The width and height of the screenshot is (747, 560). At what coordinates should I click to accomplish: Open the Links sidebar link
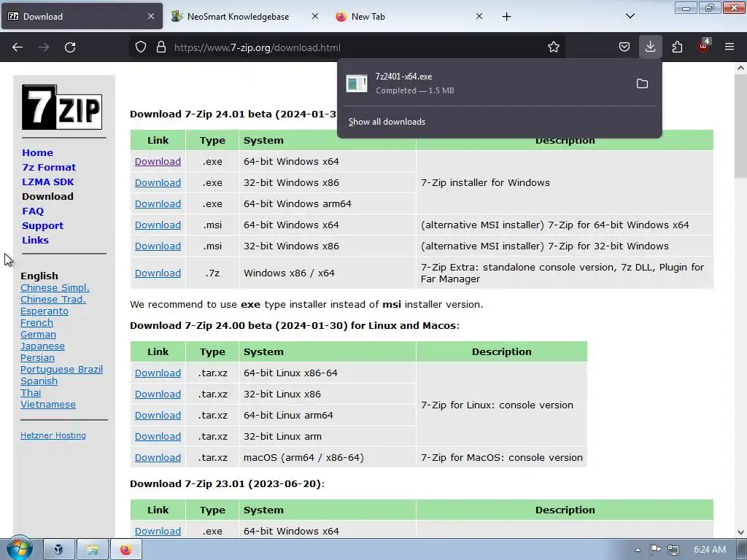[x=35, y=240]
